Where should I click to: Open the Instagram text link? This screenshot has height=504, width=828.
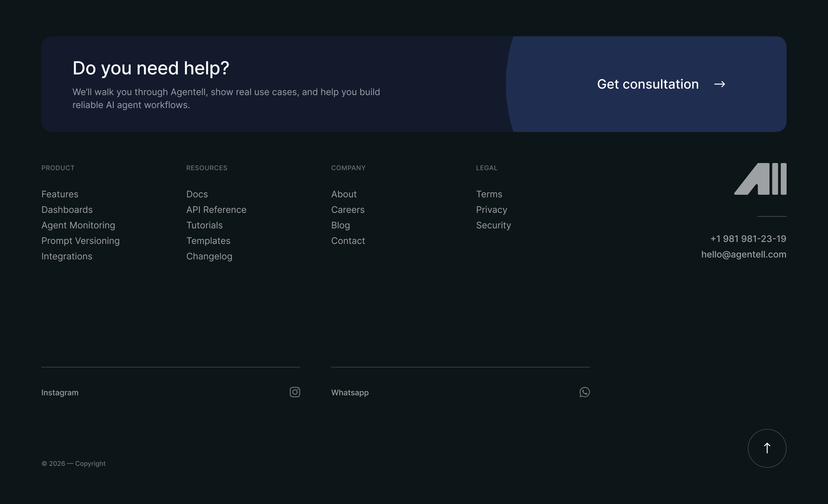[60, 392]
